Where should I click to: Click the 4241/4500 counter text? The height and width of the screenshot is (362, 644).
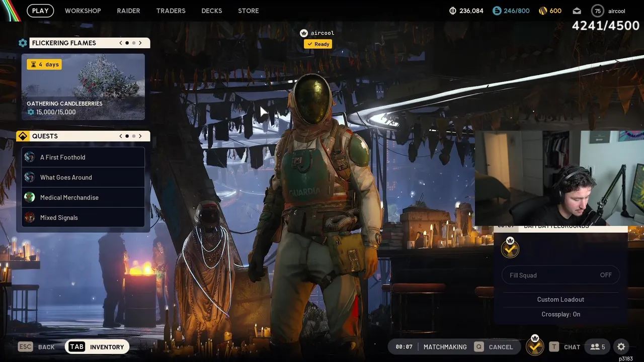point(606,26)
